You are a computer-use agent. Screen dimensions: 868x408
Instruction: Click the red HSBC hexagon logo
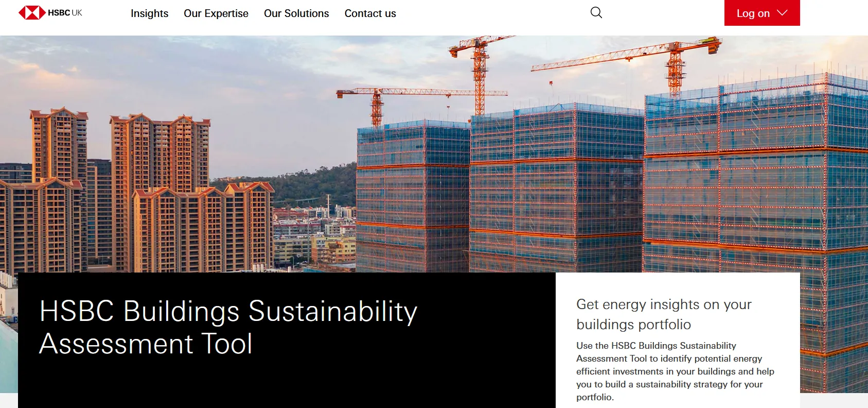(x=31, y=13)
